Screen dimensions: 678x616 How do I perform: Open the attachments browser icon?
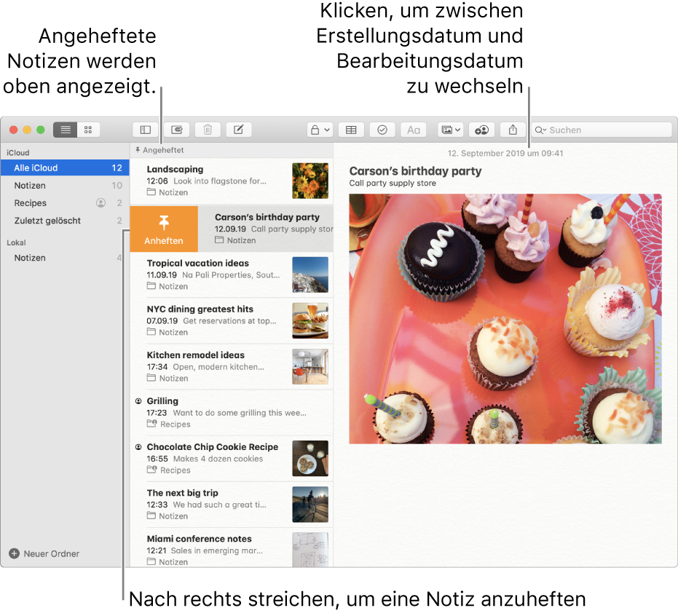(x=176, y=130)
